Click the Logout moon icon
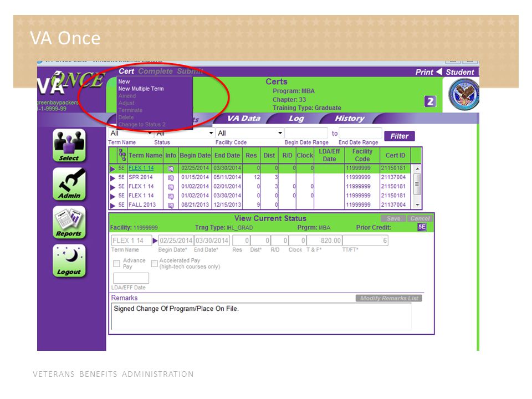532x399 pixels. point(69,261)
